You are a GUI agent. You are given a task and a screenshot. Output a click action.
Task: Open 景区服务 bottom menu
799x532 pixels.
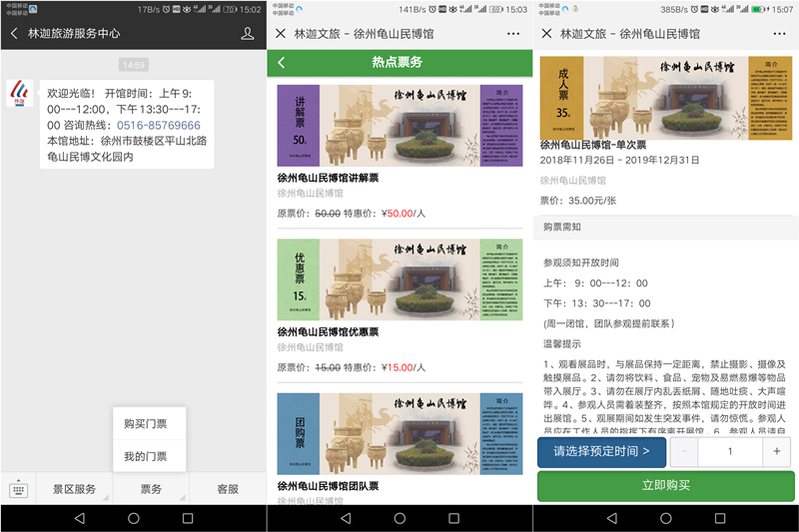click(74, 489)
